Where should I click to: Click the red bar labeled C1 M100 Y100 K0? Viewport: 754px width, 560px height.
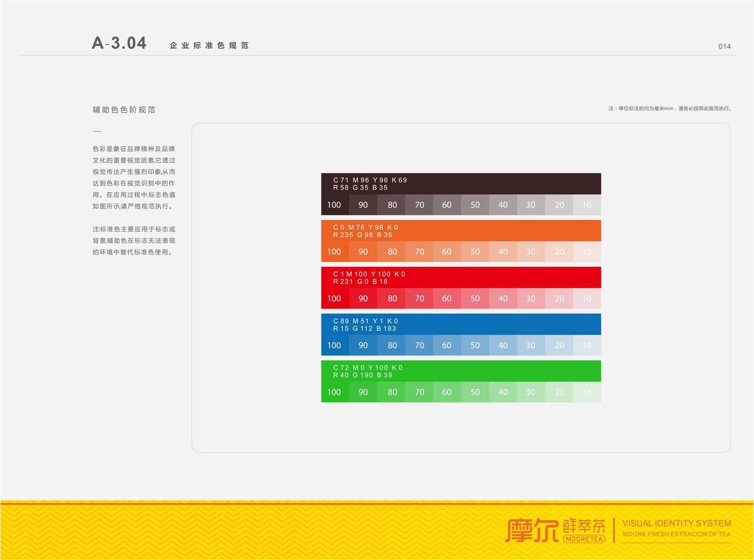(x=461, y=278)
